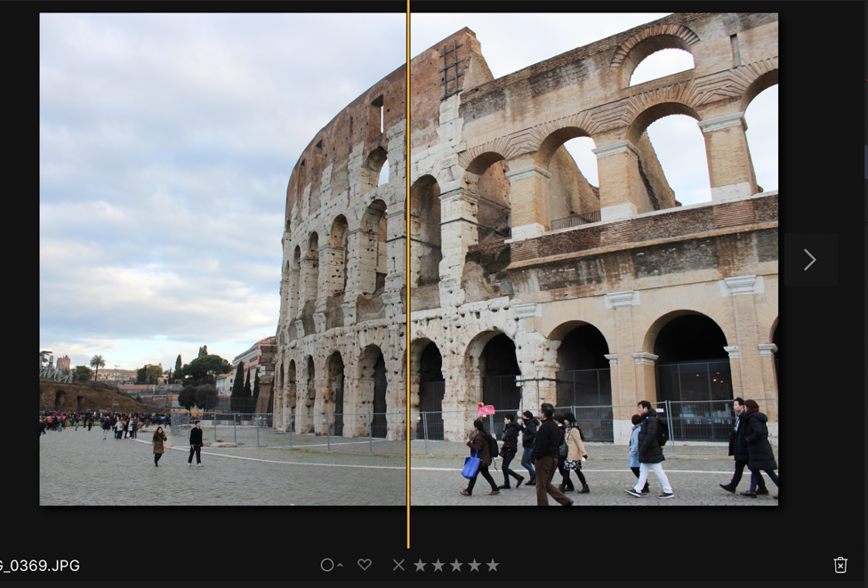Go to the next photo arrow
The width and height of the screenshot is (868, 588).
(x=810, y=259)
